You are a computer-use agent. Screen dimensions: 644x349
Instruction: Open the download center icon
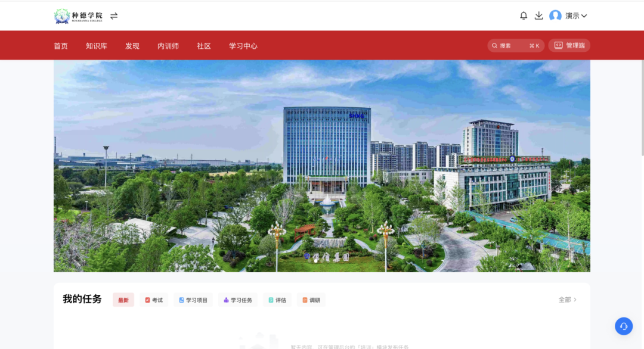pyautogui.click(x=538, y=16)
